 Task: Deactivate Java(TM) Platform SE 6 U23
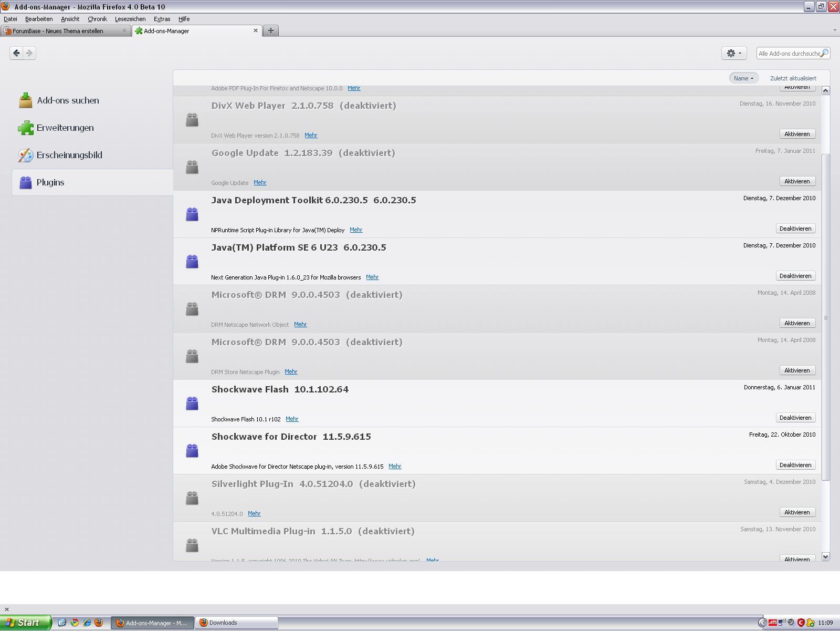795,276
